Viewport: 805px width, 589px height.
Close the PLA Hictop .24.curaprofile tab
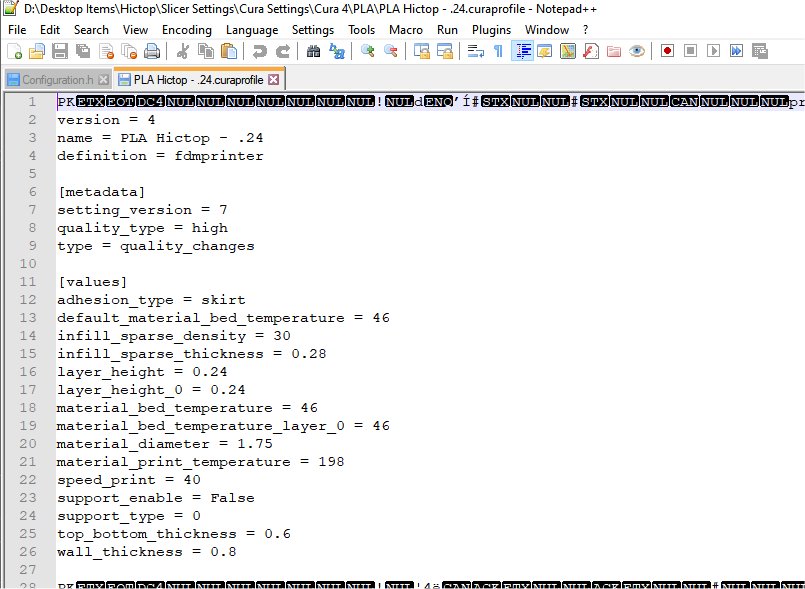[274, 79]
